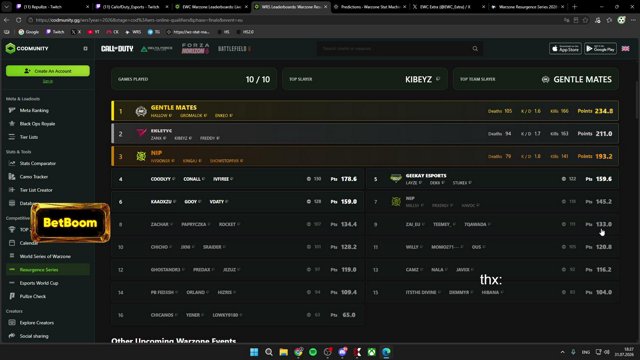The image size is (640, 360).
Task: Click the browser back arrow
Action: [x=7, y=20]
